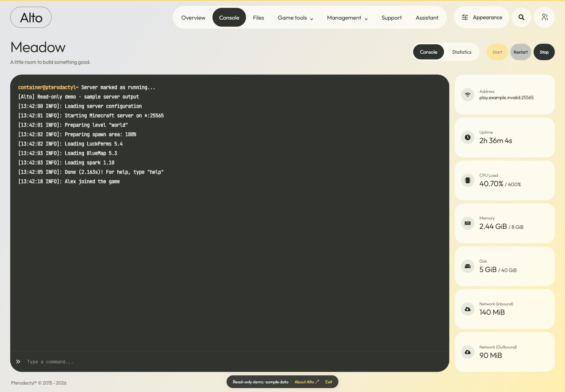Click the clock icon beside Uptime
This screenshot has height=392, width=565.
(x=468, y=137)
